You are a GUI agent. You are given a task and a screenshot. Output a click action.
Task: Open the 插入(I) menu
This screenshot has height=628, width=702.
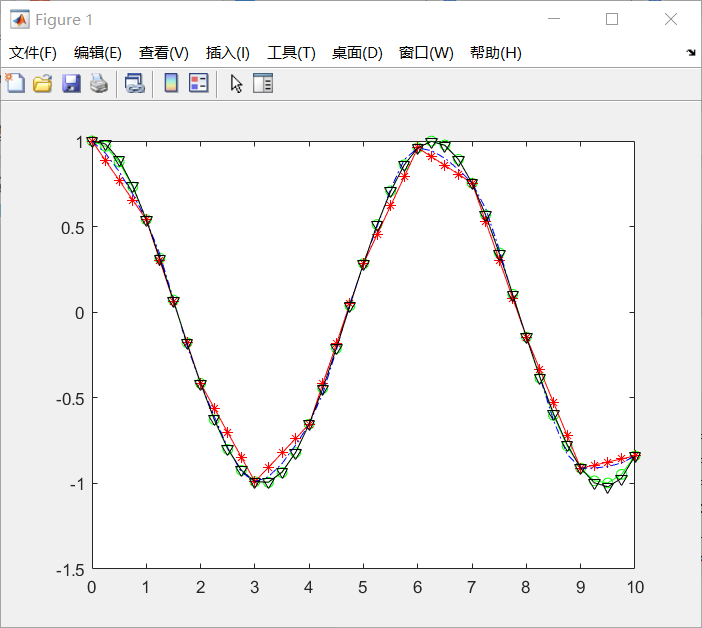point(227,53)
